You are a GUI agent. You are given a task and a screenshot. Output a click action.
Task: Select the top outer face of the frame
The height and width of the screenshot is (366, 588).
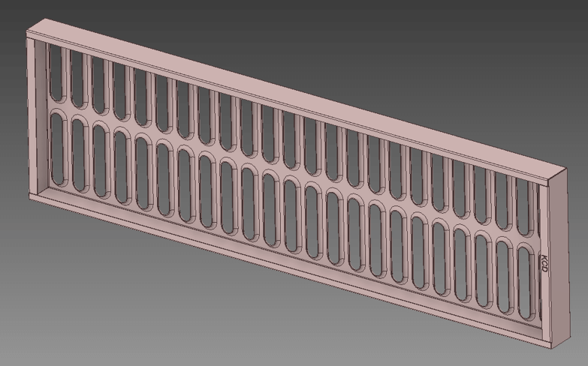point(296,98)
